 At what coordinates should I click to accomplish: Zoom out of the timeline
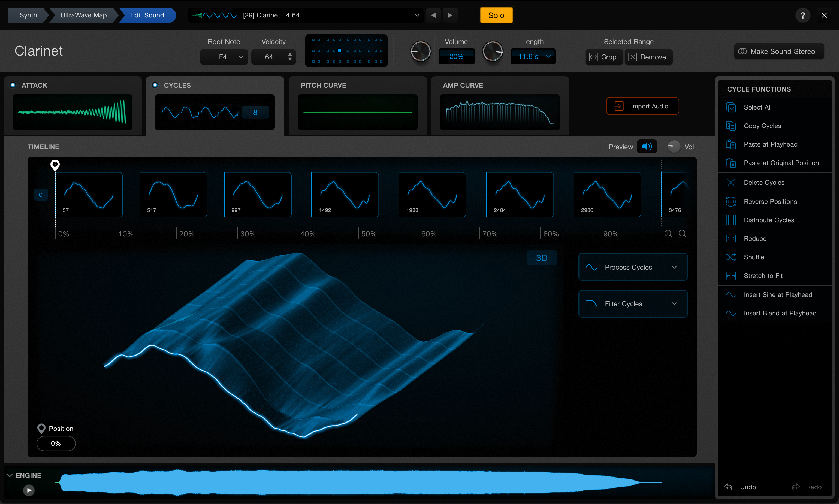682,234
